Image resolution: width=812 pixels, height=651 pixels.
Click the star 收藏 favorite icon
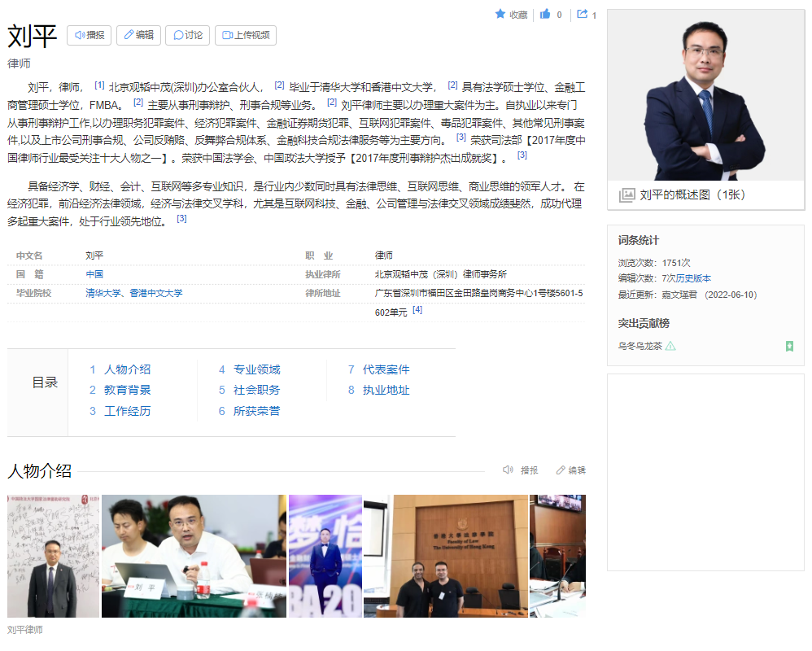pyautogui.click(x=500, y=14)
